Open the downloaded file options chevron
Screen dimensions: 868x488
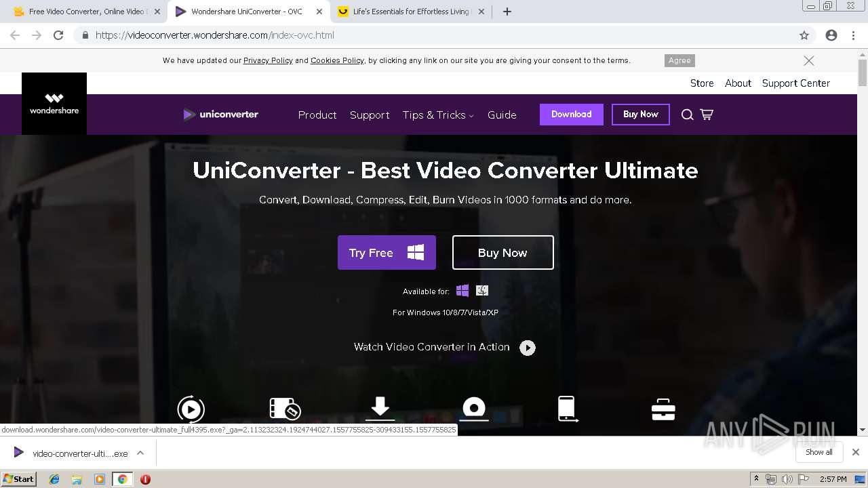tap(140, 453)
